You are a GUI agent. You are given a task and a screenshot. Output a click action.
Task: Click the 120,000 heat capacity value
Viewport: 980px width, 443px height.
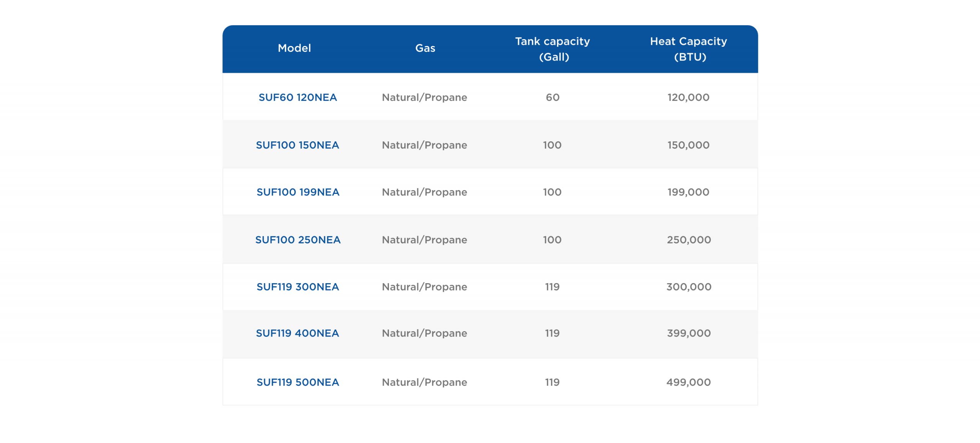pos(688,97)
